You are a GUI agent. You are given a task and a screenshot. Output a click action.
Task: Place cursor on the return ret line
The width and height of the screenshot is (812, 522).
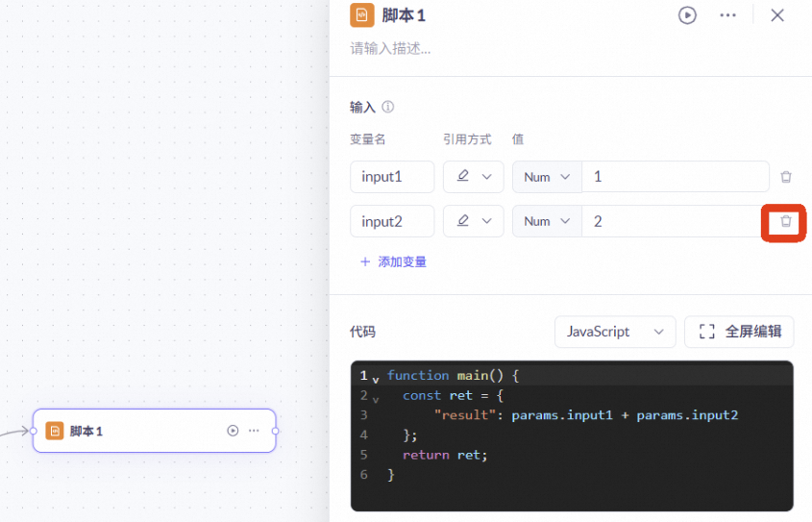[x=445, y=455]
